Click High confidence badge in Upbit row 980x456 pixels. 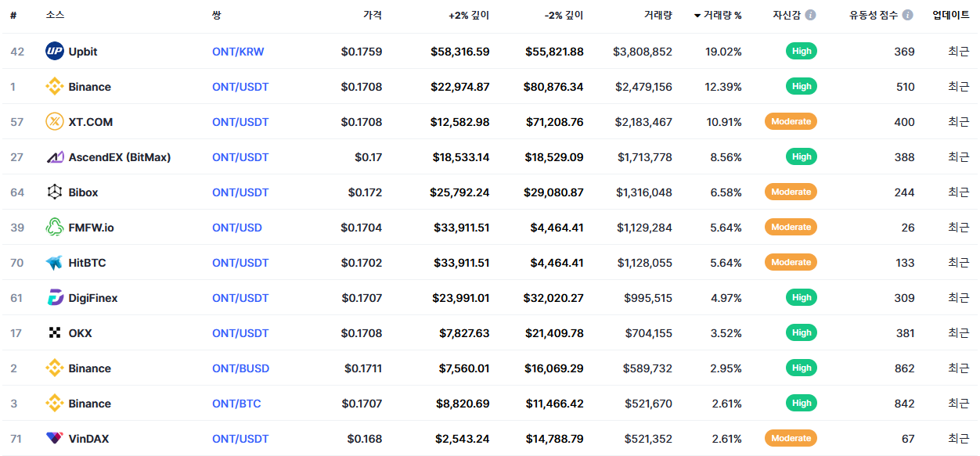[802, 52]
